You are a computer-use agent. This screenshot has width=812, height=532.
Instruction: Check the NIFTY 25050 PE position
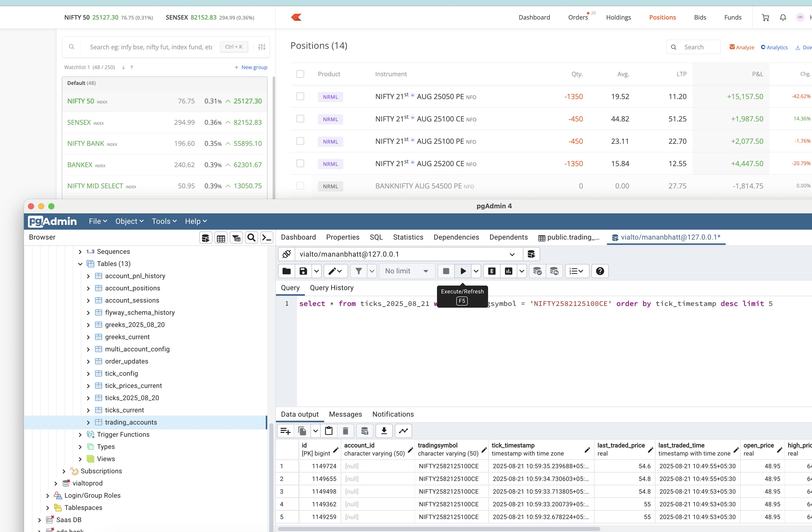click(x=300, y=97)
